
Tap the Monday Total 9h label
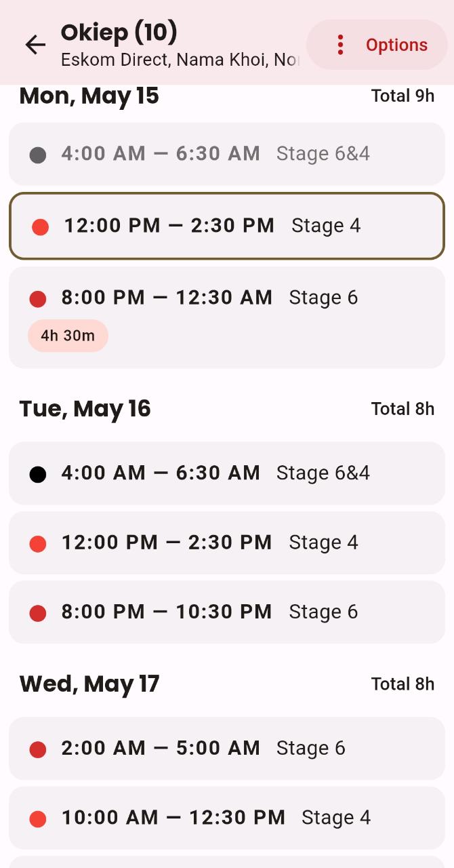pos(403,96)
